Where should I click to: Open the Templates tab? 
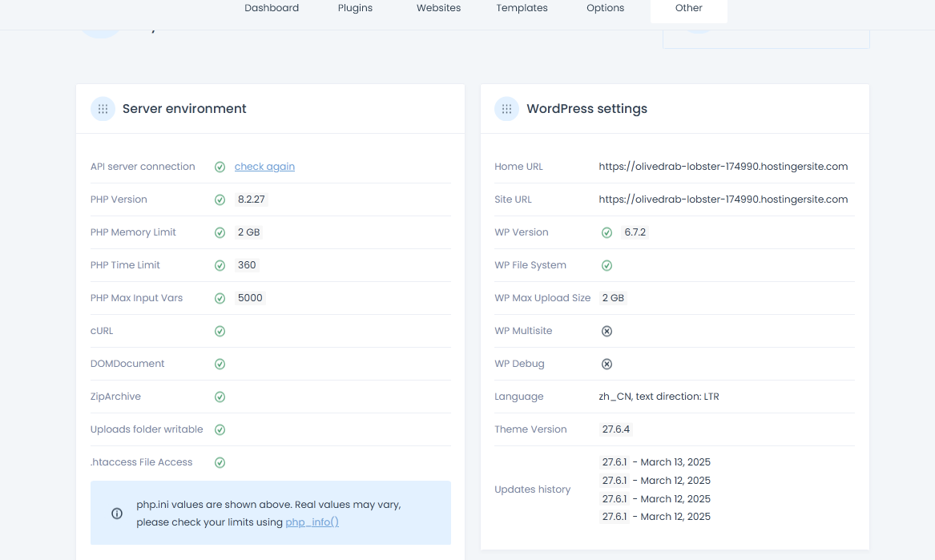522,8
